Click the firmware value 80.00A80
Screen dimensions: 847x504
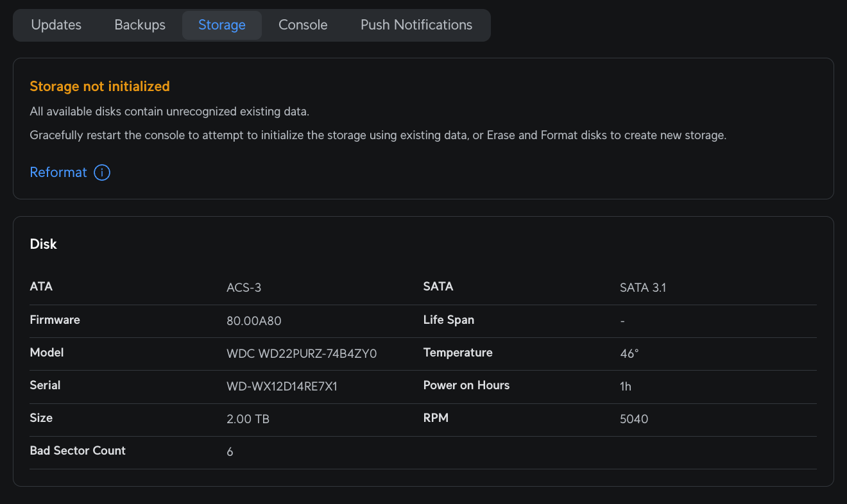tap(254, 321)
